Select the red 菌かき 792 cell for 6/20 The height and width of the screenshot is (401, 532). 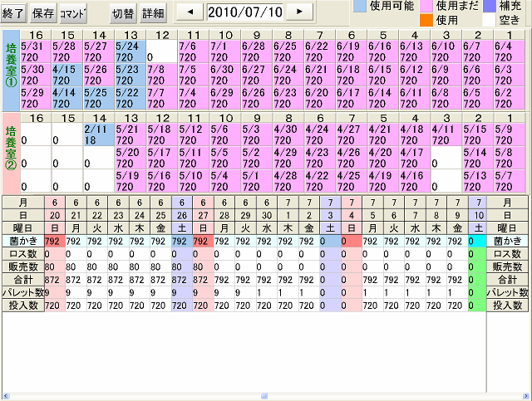tap(55, 241)
